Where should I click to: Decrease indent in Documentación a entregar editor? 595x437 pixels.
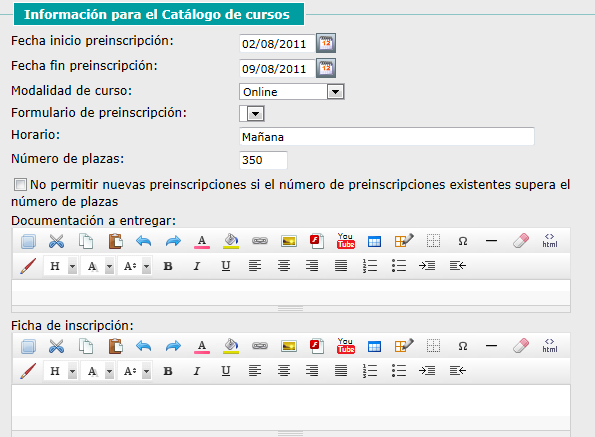click(x=458, y=266)
